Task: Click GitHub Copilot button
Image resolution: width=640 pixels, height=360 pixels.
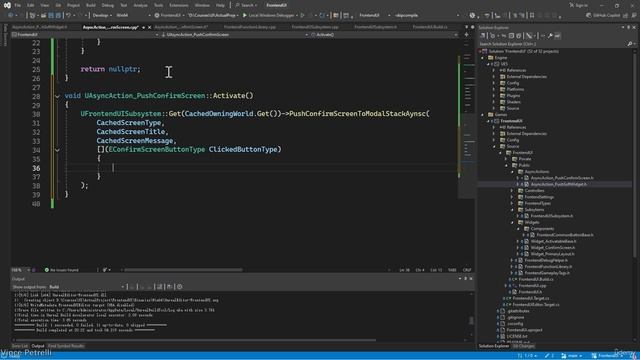Action: [603, 16]
